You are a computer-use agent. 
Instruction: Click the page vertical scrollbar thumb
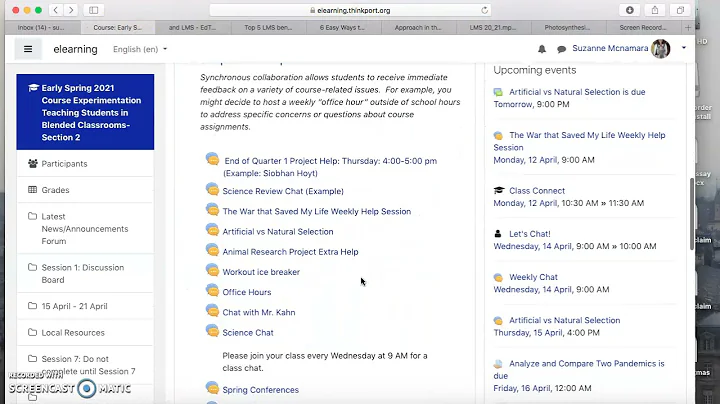point(692,213)
